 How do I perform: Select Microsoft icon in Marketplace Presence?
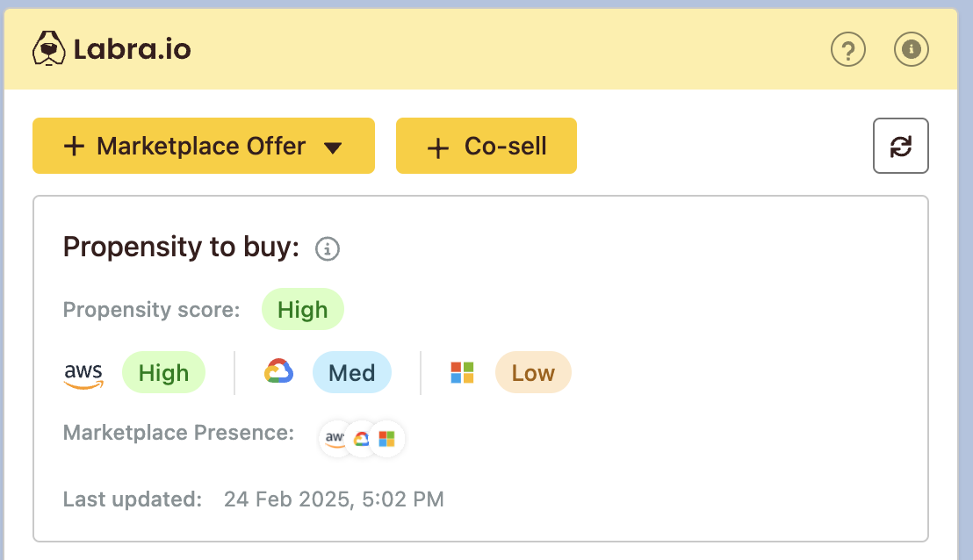point(387,439)
